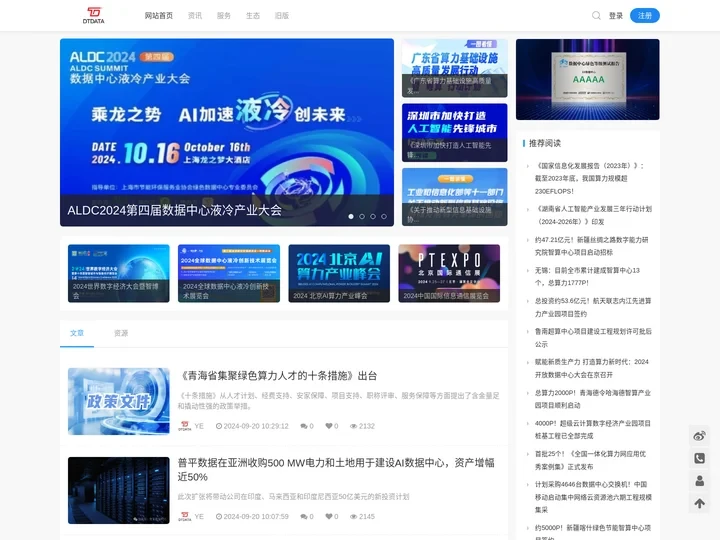This screenshot has width=720, height=540.
Task: Open 生态 navigation menu item
Action: coord(253,16)
